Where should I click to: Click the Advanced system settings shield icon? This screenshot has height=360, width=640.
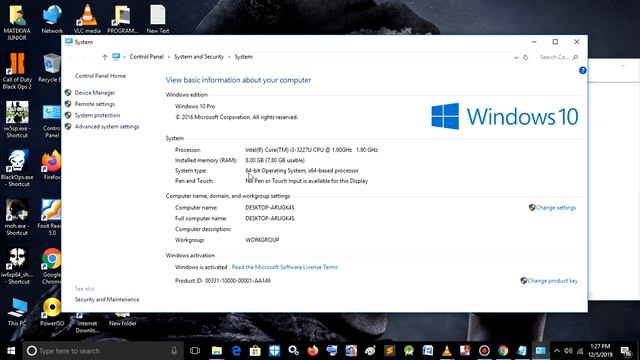[68, 127]
